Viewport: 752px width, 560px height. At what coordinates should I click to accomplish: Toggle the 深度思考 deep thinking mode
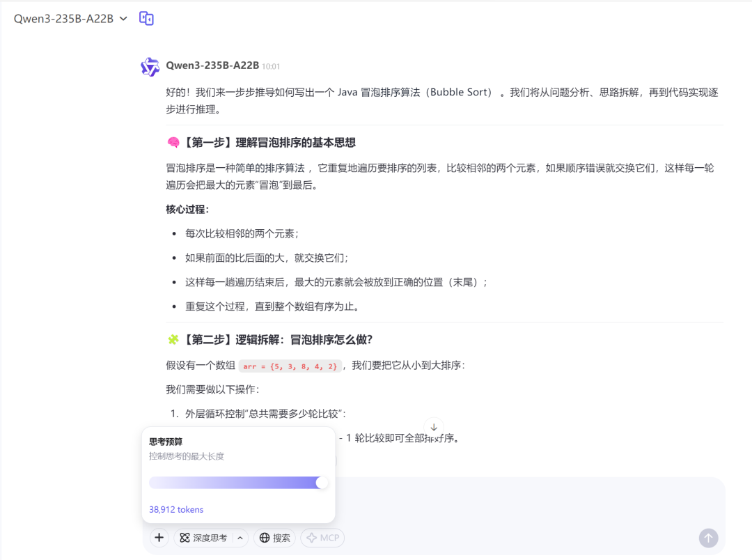pos(203,538)
